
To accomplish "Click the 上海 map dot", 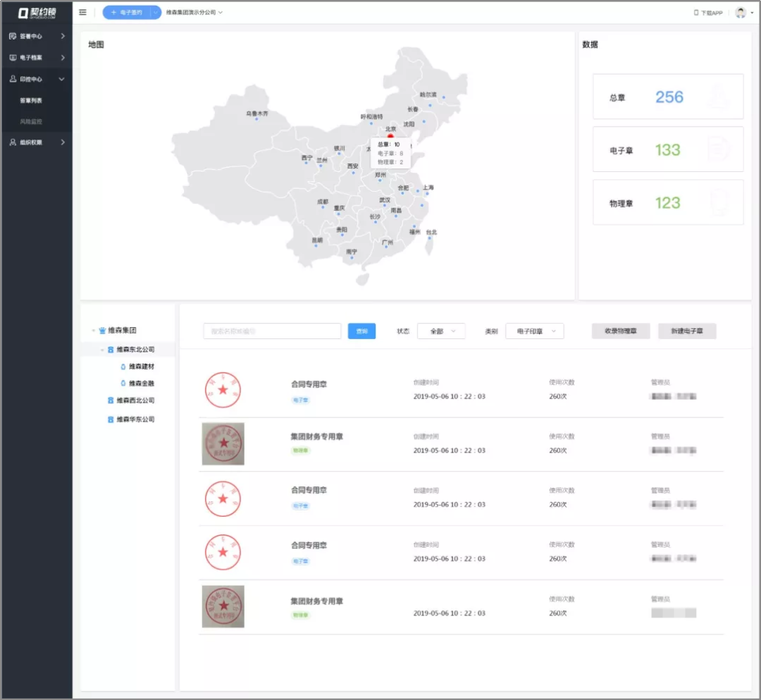I will point(427,194).
